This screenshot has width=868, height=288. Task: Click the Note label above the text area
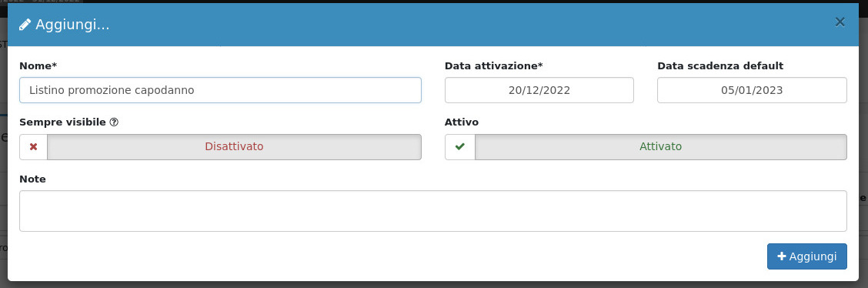(x=32, y=179)
